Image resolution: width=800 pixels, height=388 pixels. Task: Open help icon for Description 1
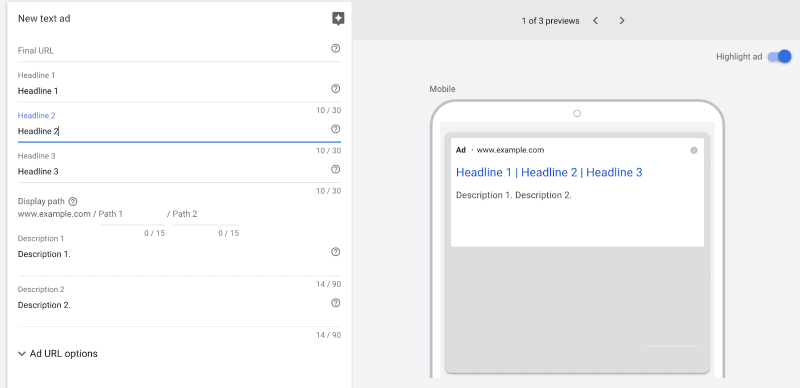(335, 252)
